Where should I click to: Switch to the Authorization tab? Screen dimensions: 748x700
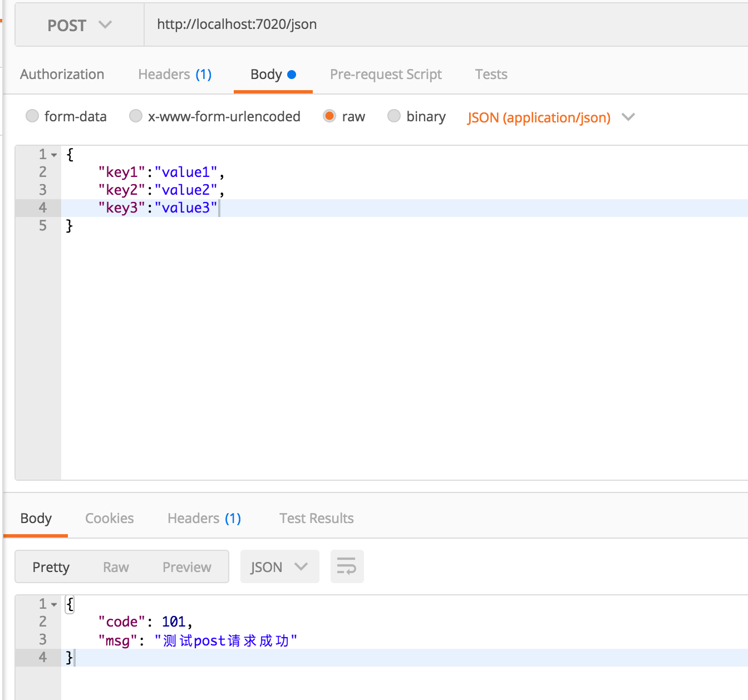[62, 75]
